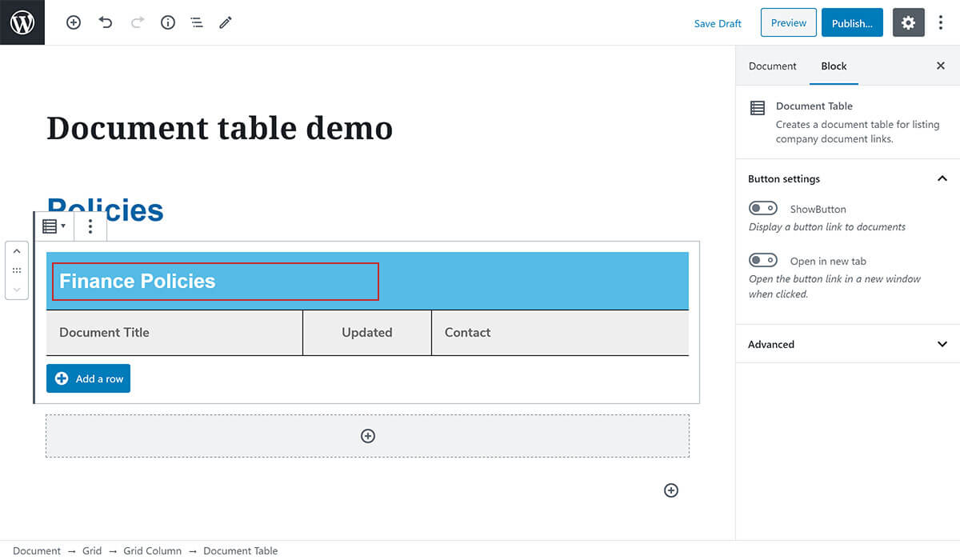Click Save Draft link

718,23
